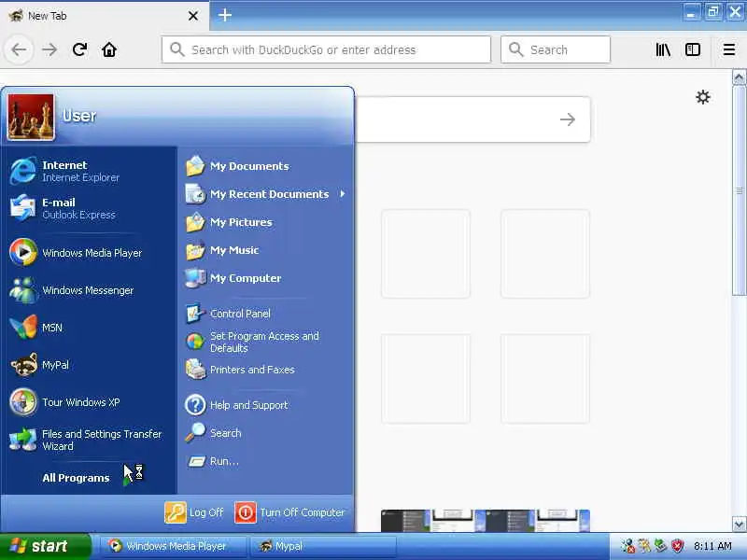Open MyPal raccoon icon in Start menu
The width and height of the screenshot is (747, 560).
pos(22,365)
